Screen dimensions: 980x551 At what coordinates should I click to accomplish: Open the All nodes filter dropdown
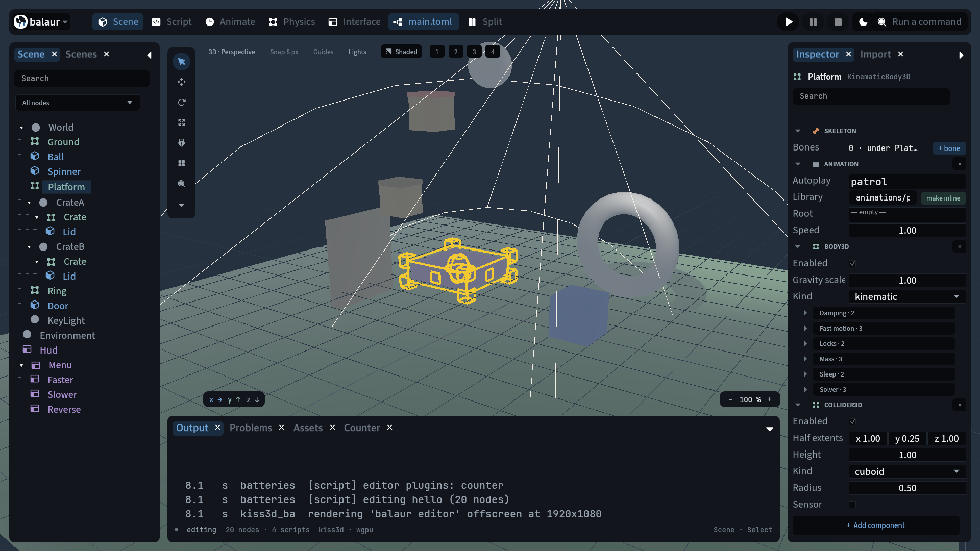coord(78,103)
